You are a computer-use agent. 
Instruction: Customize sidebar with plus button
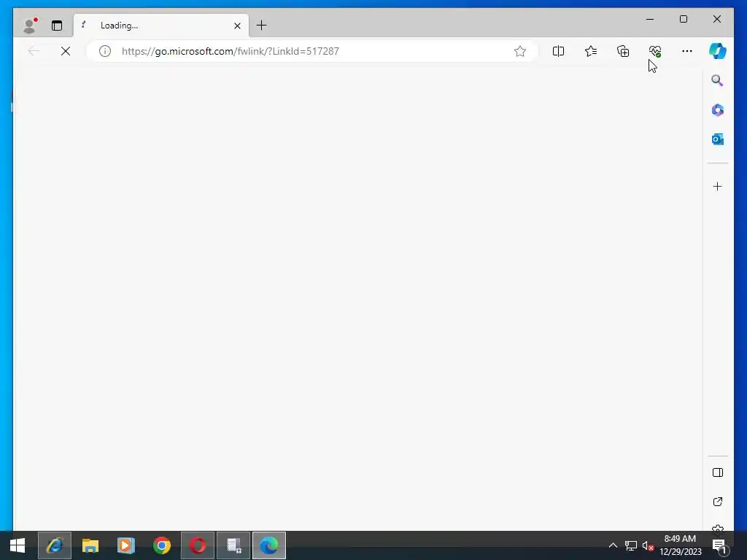718,186
